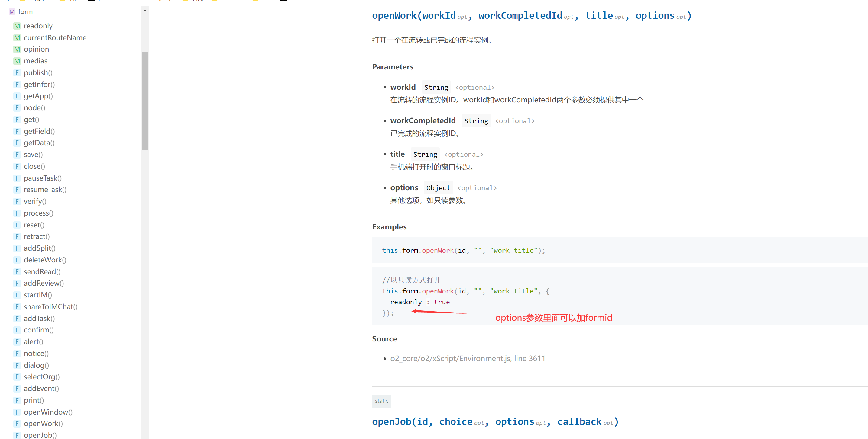Image resolution: width=868 pixels, height=439 pixels.
Task: Open the openWindow() entry in sidebar
Action: click(48, 412)
